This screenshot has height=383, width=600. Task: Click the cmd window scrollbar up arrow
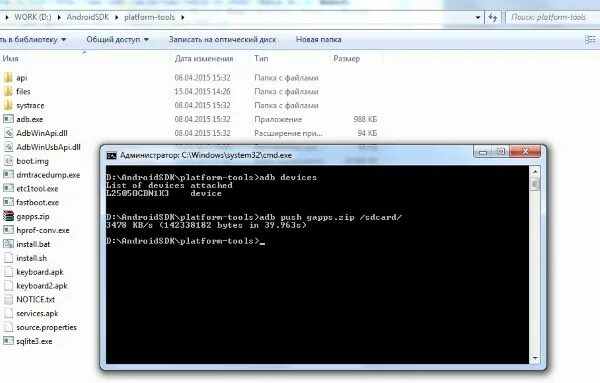point(535,171)
